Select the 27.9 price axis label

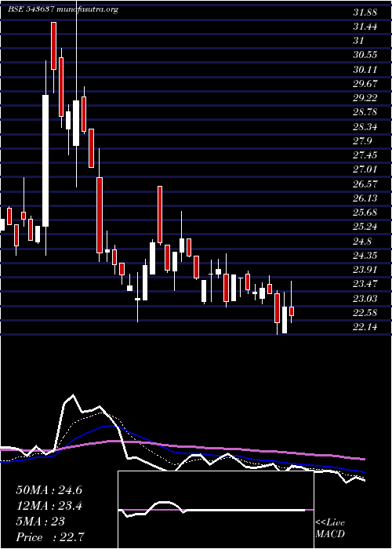pos(362,140)
